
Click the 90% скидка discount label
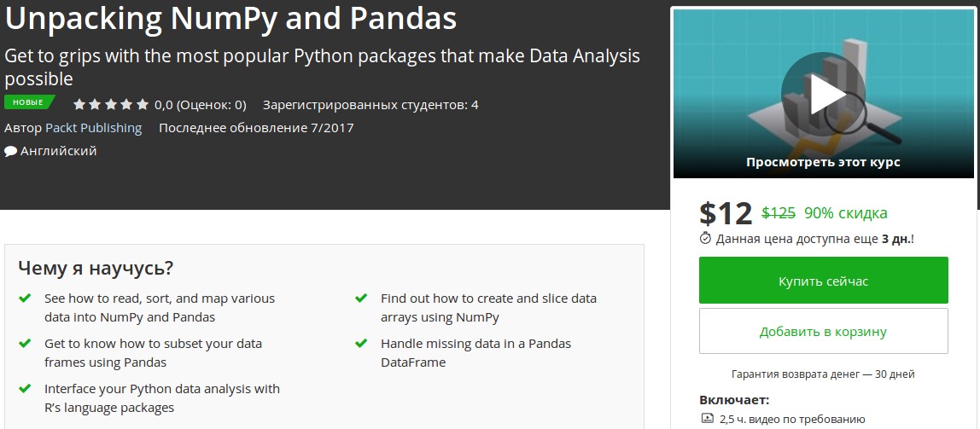845,213
